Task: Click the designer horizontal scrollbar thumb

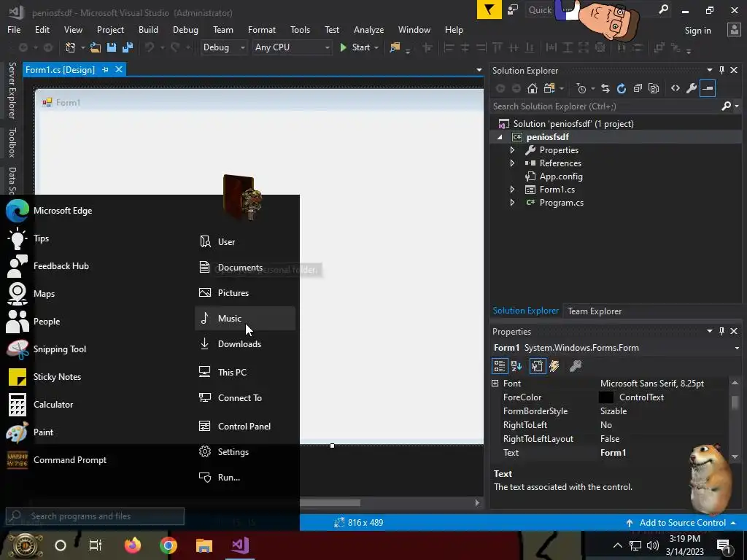Action: (x=330, y=503)
